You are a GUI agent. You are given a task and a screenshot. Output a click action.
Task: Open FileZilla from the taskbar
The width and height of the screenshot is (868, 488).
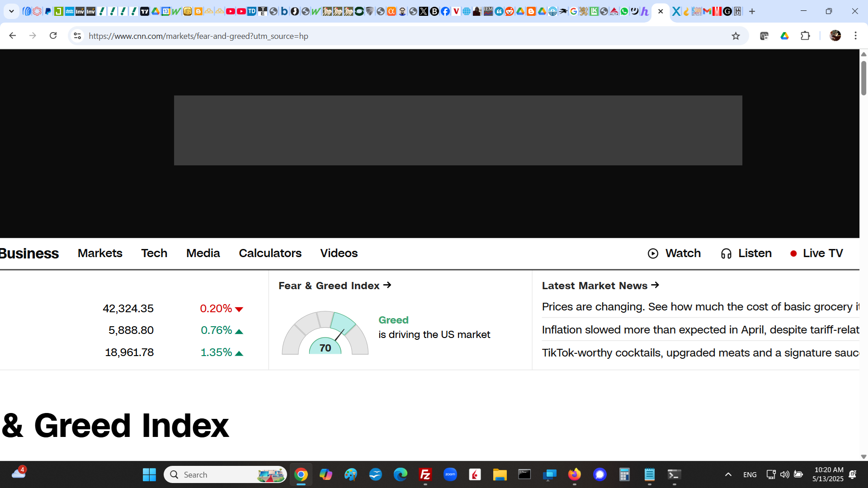(425, 474)
